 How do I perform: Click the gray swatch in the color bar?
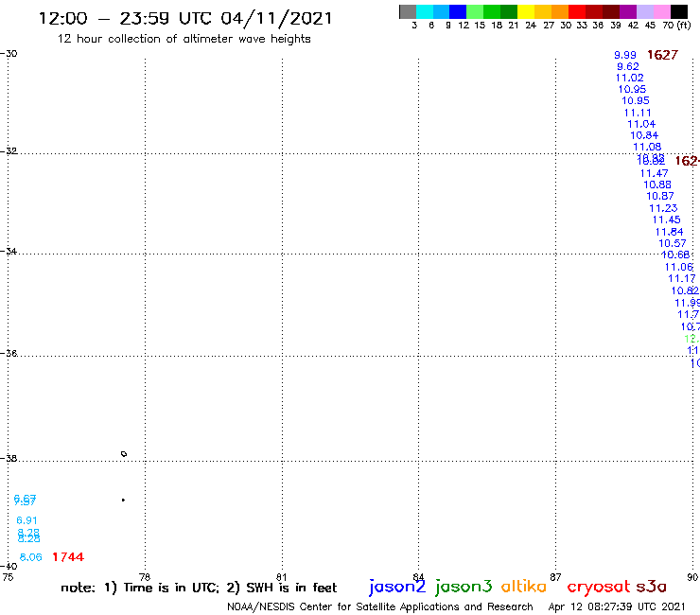408,11
